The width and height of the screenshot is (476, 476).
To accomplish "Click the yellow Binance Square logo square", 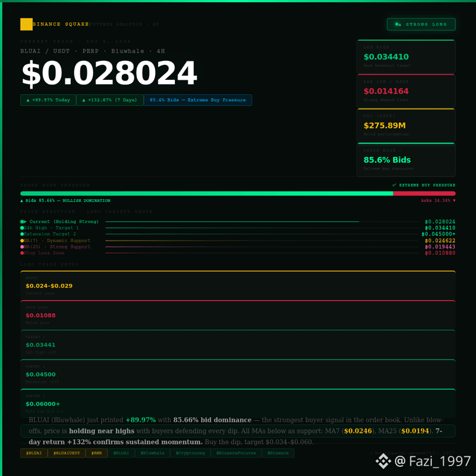I will (26, 24).
